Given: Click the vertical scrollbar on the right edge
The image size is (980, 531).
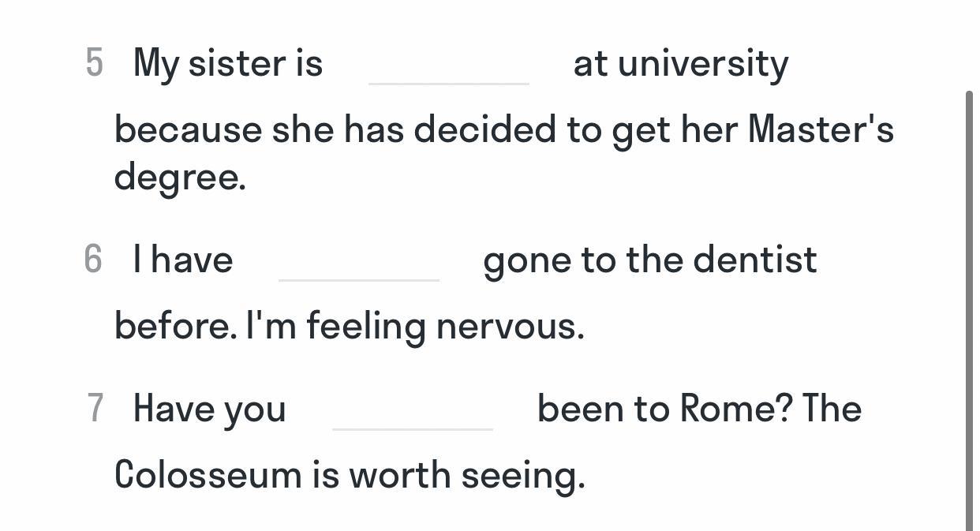Looking at the screenshot, I should coord(970,311).
